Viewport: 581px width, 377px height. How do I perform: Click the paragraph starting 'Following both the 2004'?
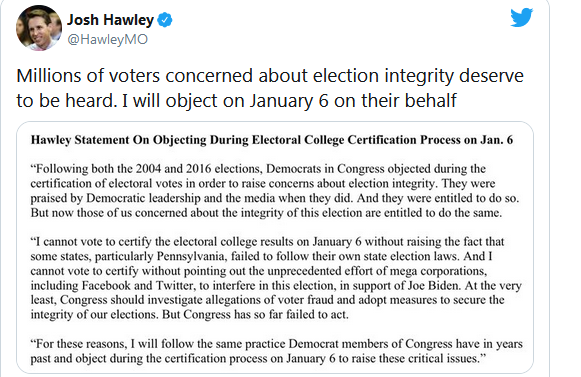click(x=275, y=191)
